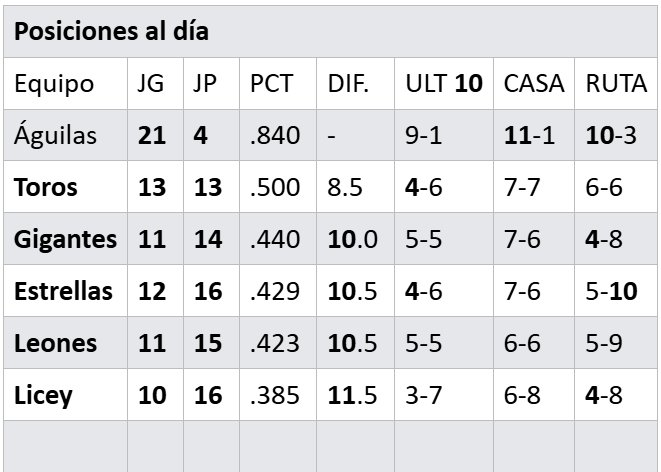Select the CASA column header

click(x=533, y=83)
